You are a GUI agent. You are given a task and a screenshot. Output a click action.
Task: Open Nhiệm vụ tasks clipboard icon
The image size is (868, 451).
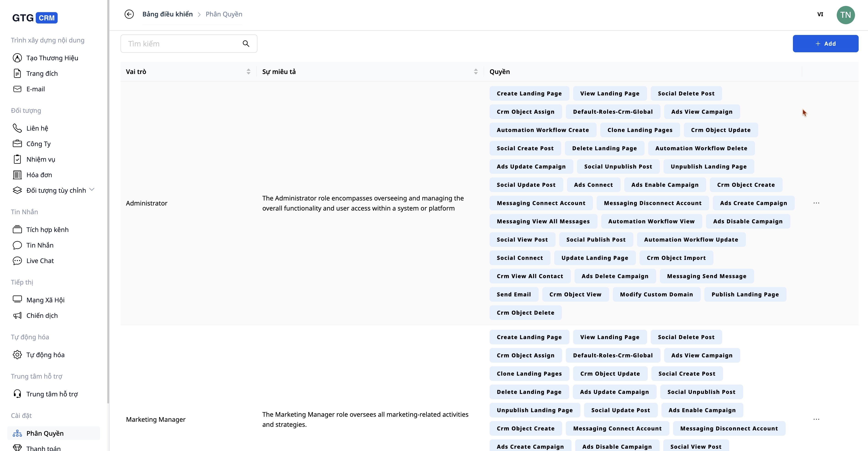coord(17,159)
